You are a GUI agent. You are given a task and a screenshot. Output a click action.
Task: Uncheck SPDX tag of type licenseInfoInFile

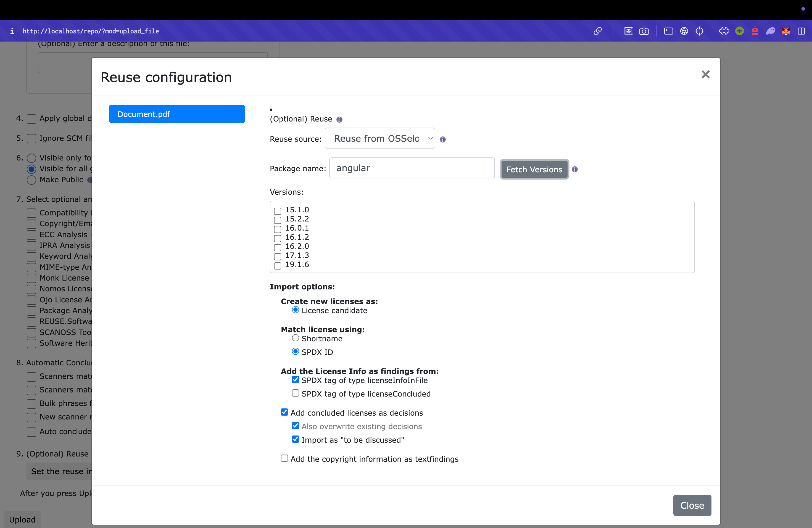[x=296, y=380]
